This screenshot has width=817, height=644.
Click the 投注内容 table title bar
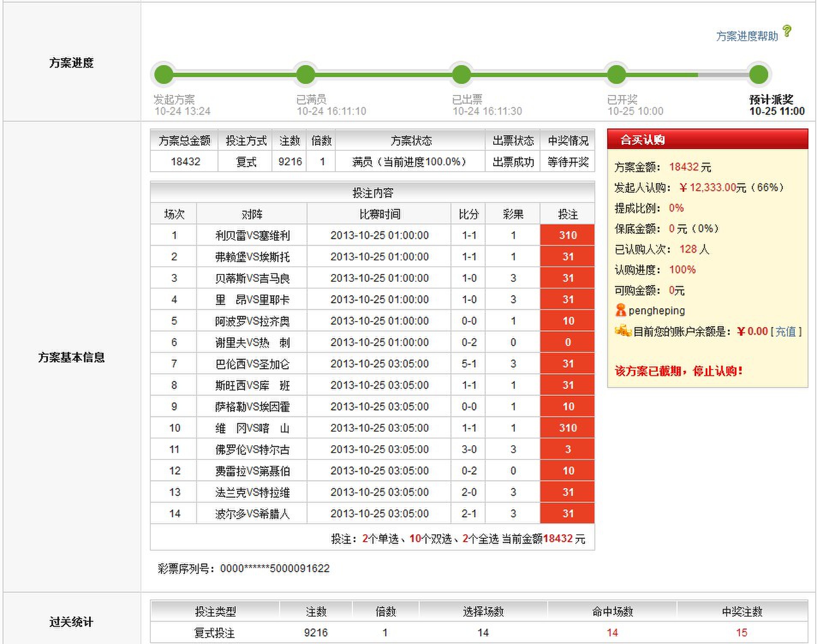[x=372, y=193]
